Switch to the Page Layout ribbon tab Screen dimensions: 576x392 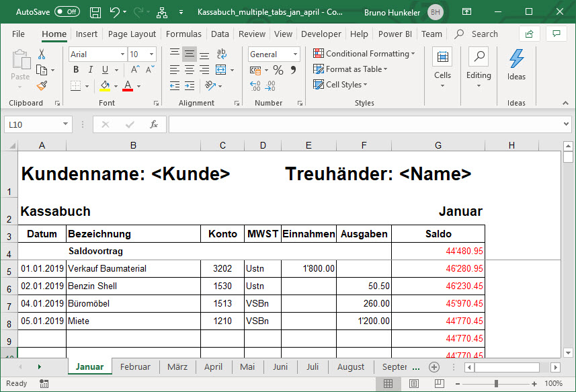pyautogui.click(x=132, y=34)
